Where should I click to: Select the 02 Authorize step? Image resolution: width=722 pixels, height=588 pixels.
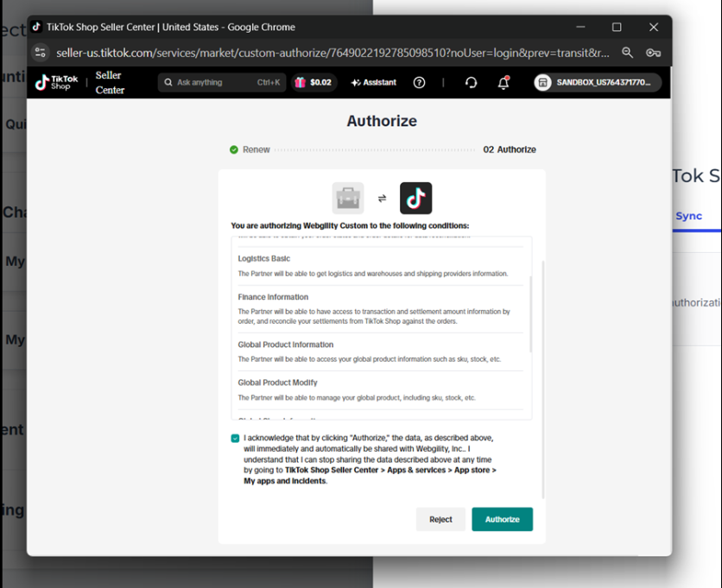[x=510, y=149]
